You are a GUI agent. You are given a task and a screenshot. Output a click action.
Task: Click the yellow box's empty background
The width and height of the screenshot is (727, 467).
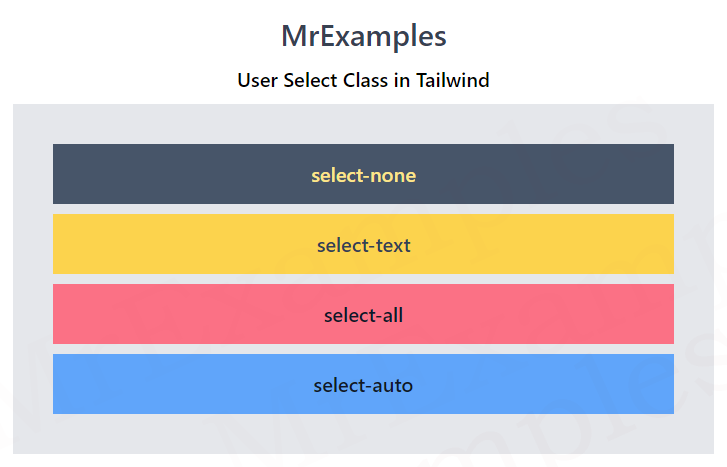(162, 244)
